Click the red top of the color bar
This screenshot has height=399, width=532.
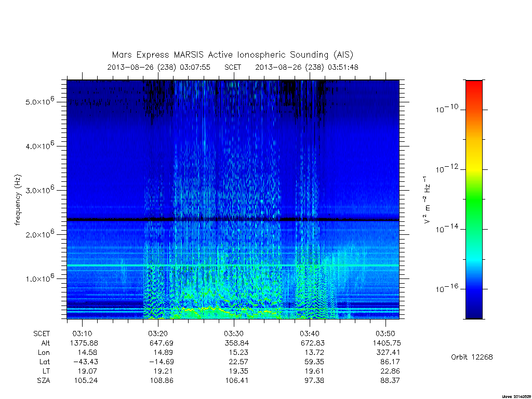coord(474,86)
